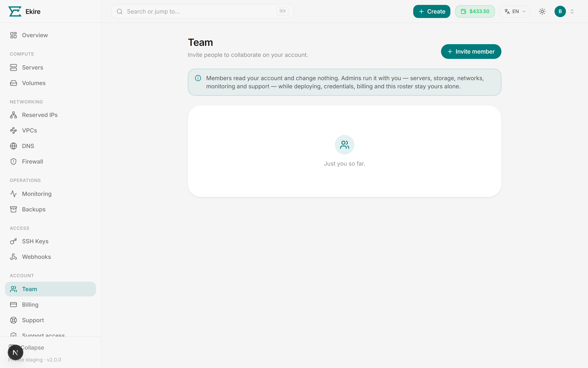Image resolution: width=588 pixels, height=368 pixels.
Task: Open the Overview grid icon
Action: [x=13, y=35]
